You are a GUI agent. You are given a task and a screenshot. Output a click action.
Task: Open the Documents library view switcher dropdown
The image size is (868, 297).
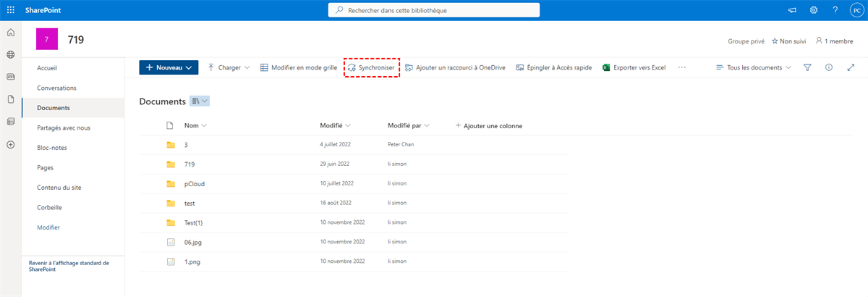pyautogui.click(x=200, y=101)
